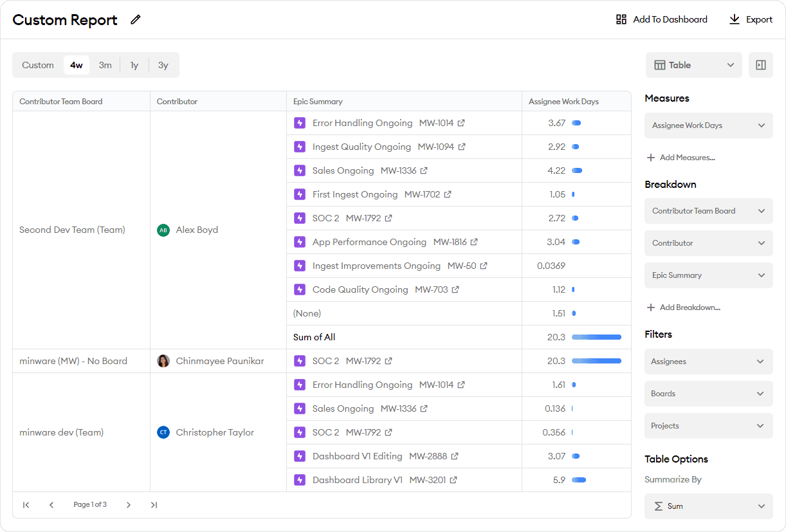
Task: Click plus icon for Add Measures
Action: [651, 158]
